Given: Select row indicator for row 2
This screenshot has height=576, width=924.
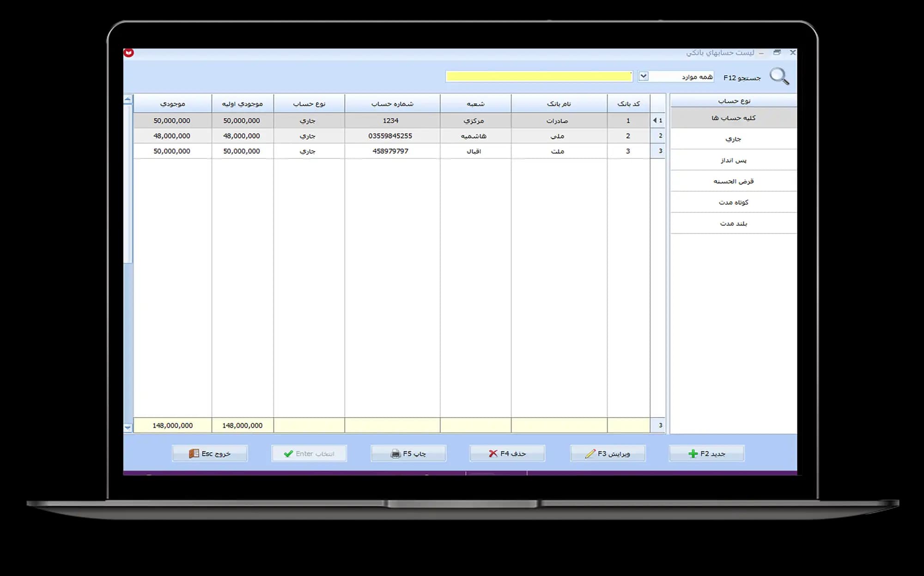Looking at the screenshot, I should coord(658,136).
